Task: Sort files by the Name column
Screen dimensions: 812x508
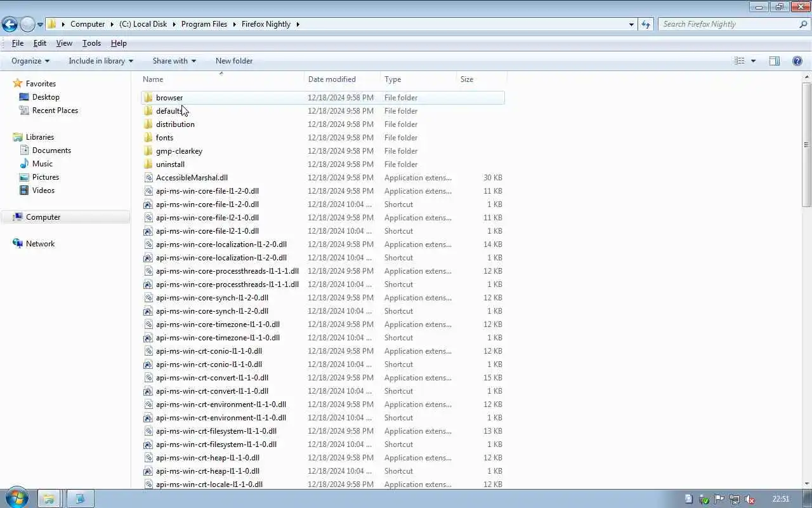Action: click(x=221, y=79)
